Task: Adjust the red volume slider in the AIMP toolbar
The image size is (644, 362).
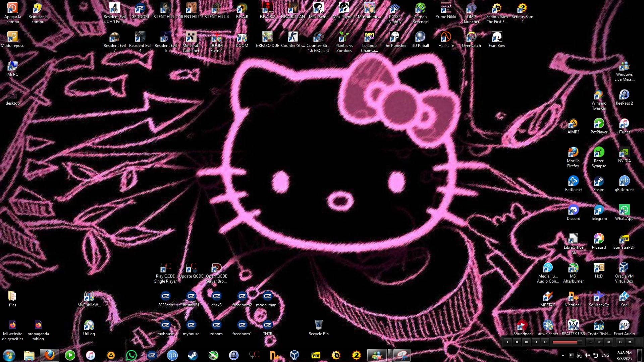Action: (567, 342)
